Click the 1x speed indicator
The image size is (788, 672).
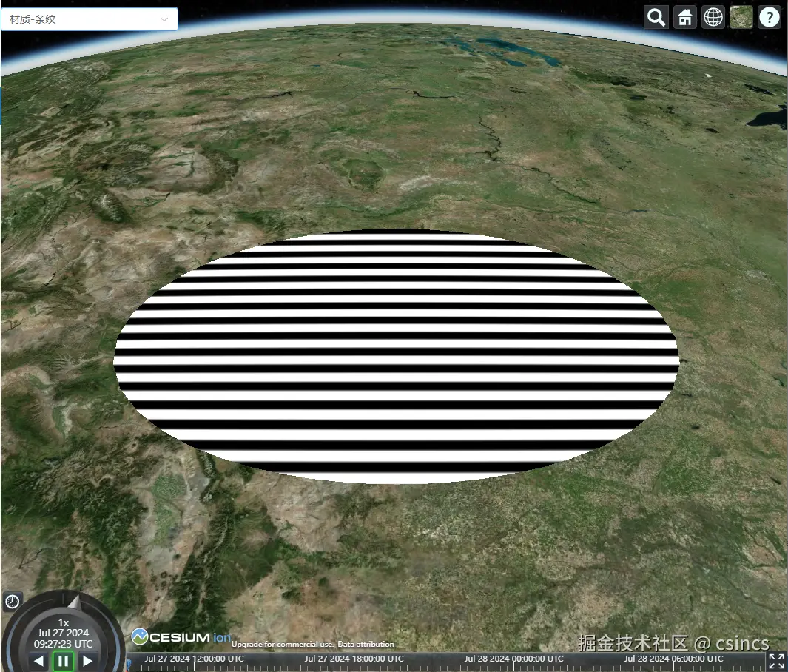tap(64, 622)
